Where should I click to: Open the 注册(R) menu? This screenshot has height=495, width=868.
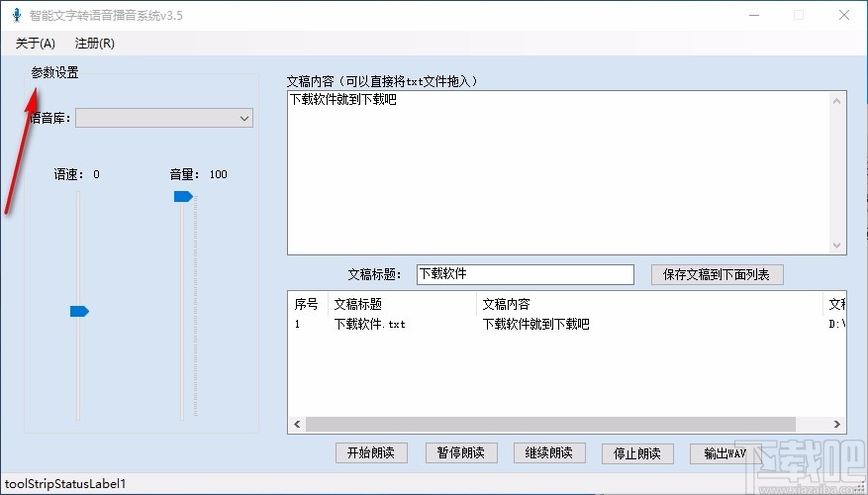tap(95, 44)
